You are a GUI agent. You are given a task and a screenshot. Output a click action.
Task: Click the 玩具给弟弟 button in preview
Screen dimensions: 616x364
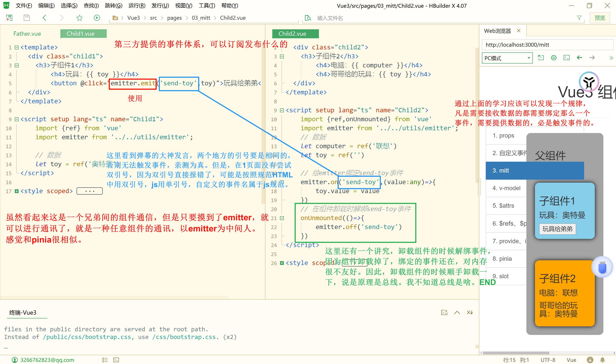[x=557, y=229]
